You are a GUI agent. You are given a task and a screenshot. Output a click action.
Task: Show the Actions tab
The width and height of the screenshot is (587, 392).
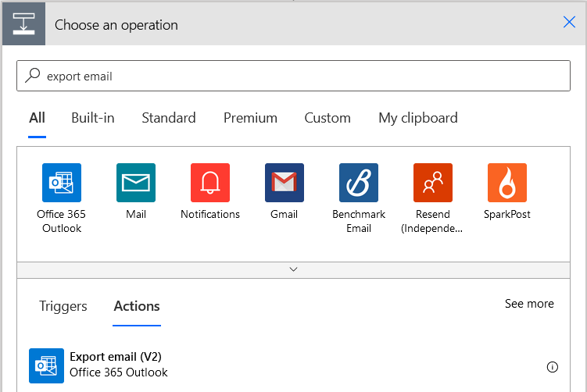[x=137, y=306]
